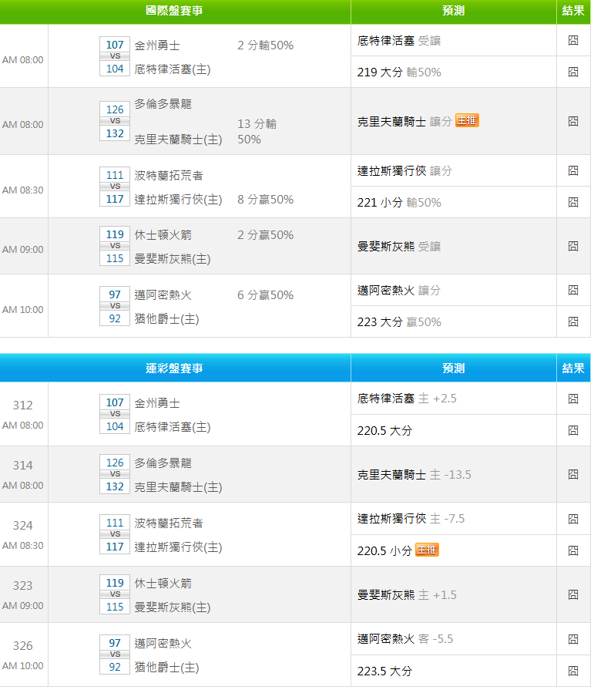Click score 92 in the 運彩盤 table

pyautogui.click(x=115, y=667)
